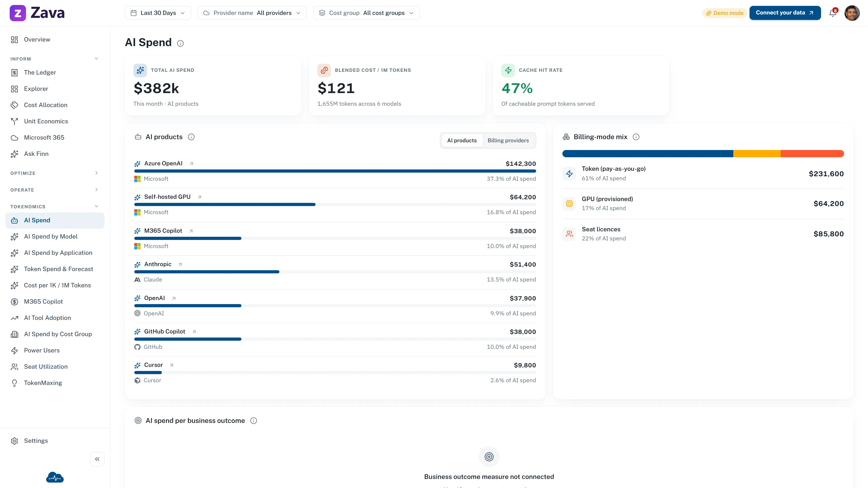Open the user profile avatar
This screenshot has width=868, height=488.
coord(852,13)
